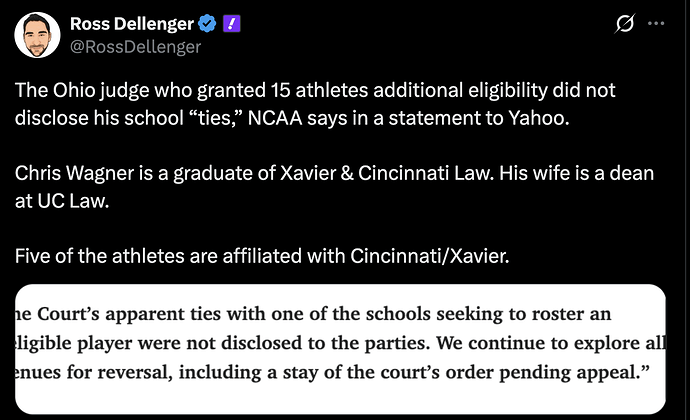Click the "avenues for reversal" line in image

pyautogui.click(x=332, y=372)
